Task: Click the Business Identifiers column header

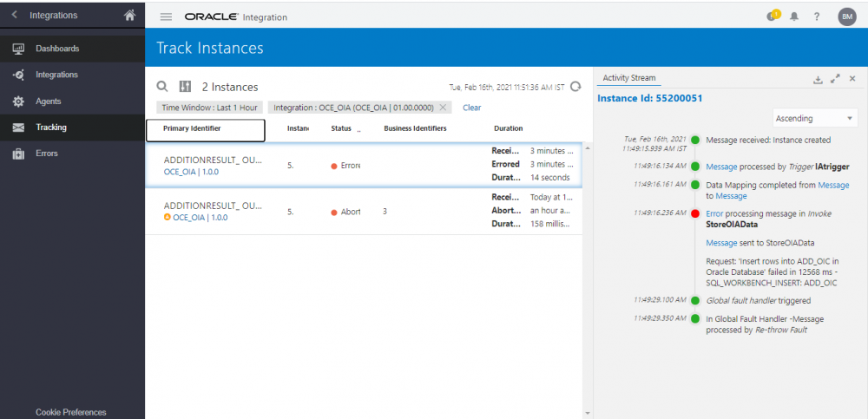Action: tap(415, 128)
